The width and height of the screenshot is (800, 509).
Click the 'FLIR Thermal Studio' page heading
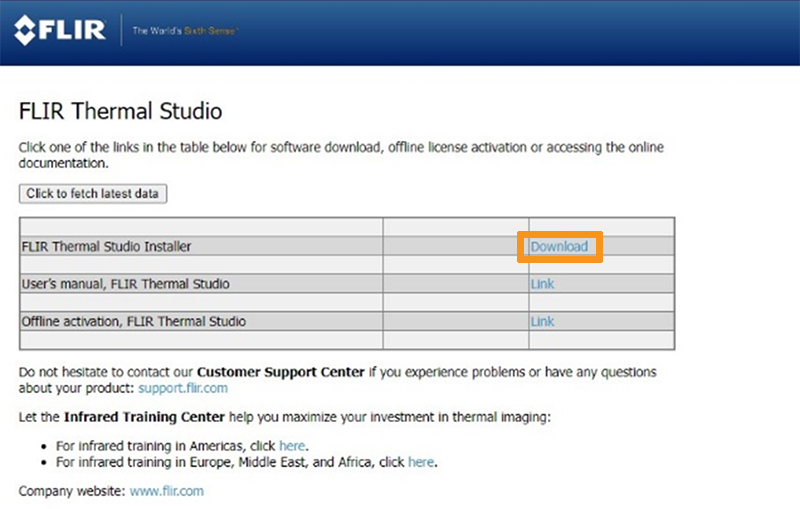[120, 111]
